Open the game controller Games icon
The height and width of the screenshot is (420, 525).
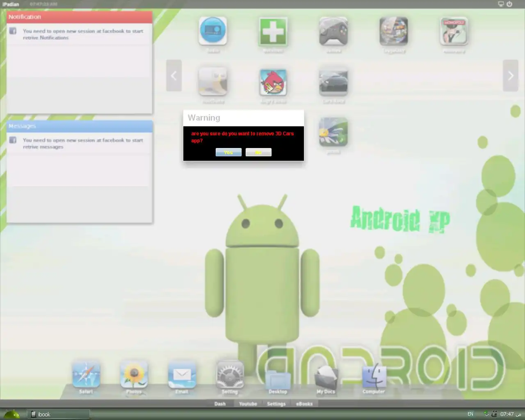click(333, 31)
